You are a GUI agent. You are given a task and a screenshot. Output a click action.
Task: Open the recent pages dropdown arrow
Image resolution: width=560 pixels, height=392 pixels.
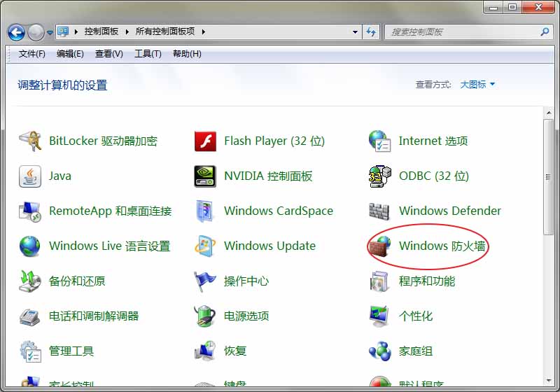tap(50, 32)
